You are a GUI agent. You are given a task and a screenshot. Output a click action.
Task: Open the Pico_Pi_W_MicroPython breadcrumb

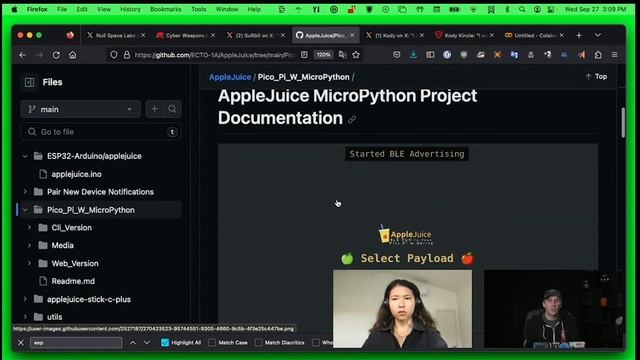pyautogui.click(x=303, y=77)
